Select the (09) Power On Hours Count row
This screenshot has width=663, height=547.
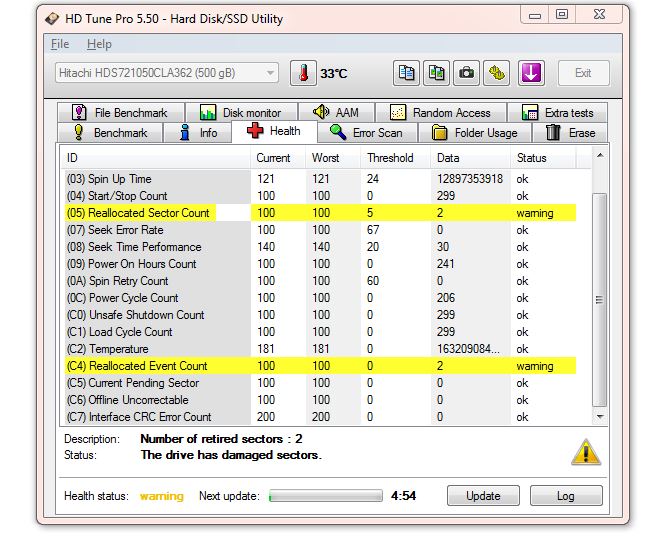click(321, 264)
